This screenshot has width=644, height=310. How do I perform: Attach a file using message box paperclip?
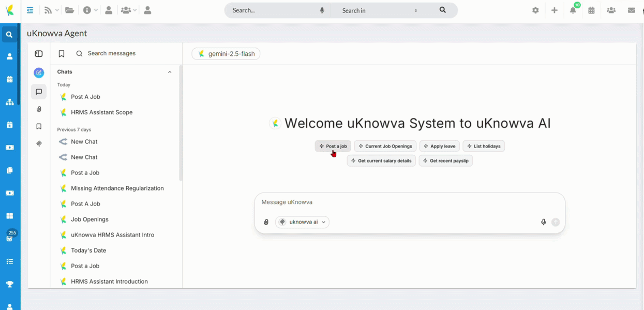click(x=266, y=222)
